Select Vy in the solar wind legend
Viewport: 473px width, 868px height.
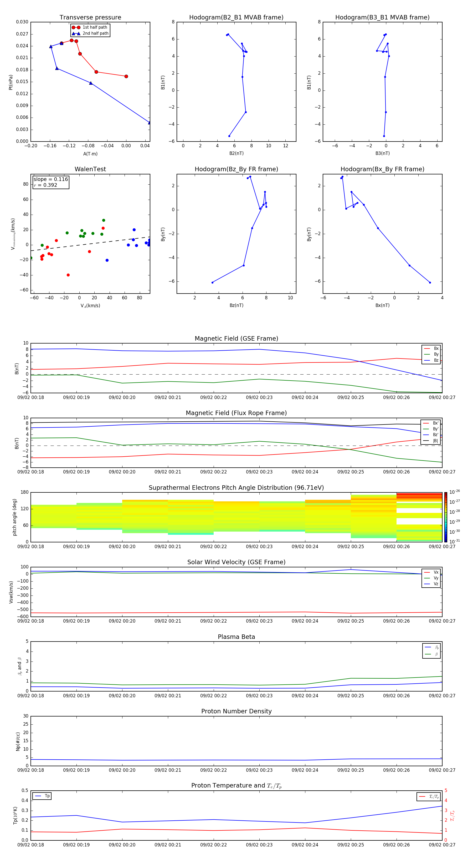point(431,578)
